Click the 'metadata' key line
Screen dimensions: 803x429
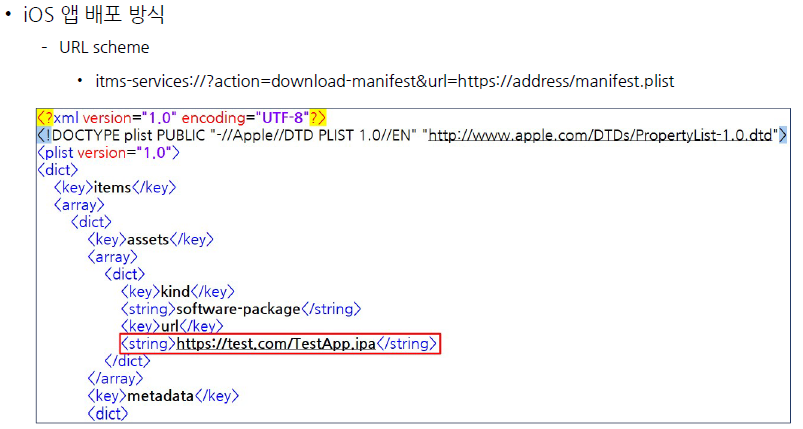pos(163,396)
